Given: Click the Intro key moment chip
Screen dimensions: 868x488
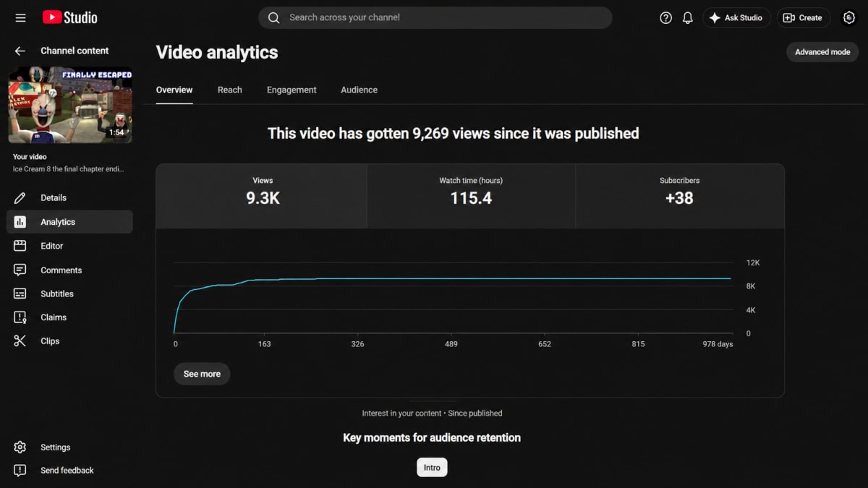Looking at the screenshot, I should [432, 467].
